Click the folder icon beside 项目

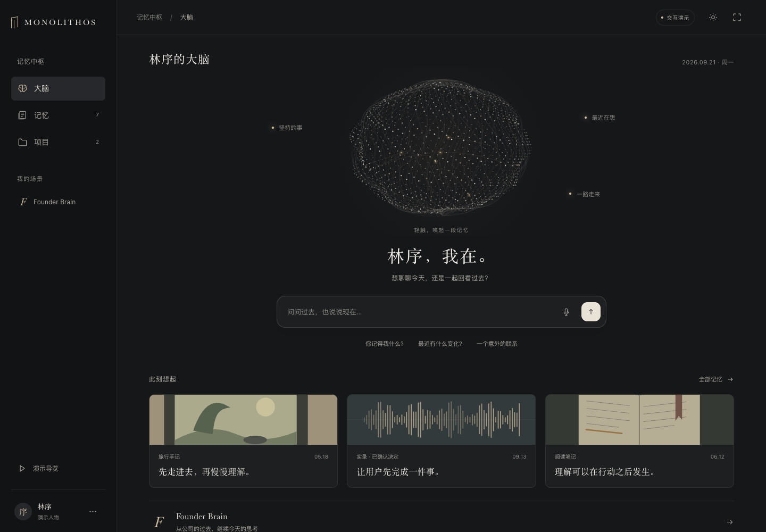click(x=22, y=142)
